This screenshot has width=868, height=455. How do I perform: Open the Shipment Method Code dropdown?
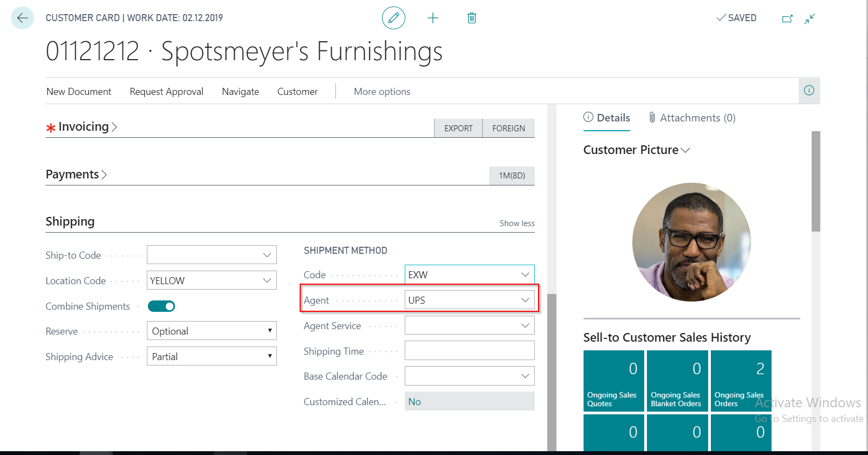[x=524, y=274]
